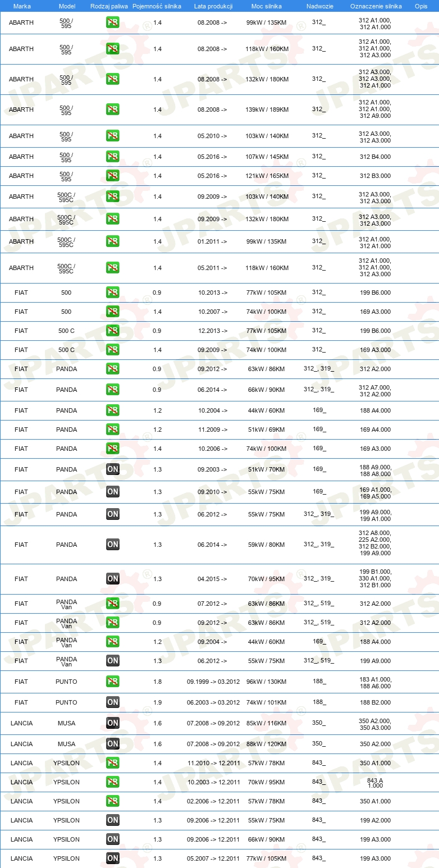Select the 96kW / 130KM power cell
439x868 pixels.
[x=267, y=682]
